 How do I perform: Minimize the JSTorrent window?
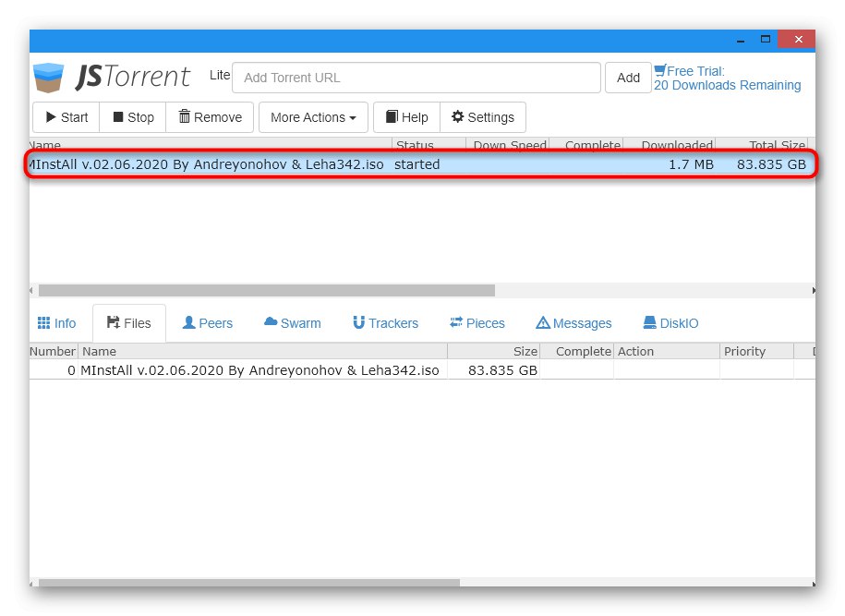tap(741, 40)
